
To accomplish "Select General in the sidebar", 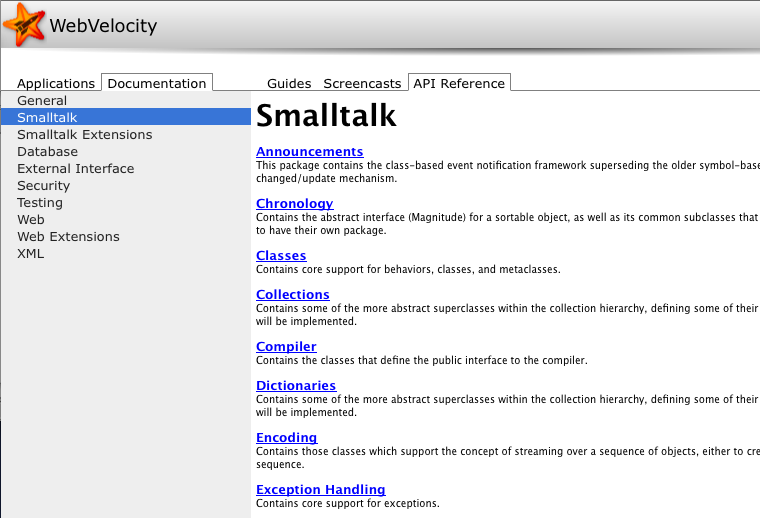I will 126,100.
